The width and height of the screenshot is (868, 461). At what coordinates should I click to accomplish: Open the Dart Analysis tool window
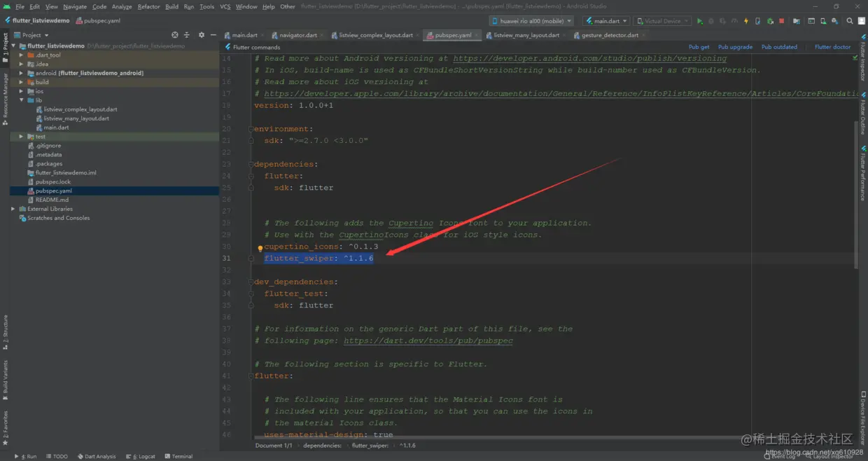(97, 456)
